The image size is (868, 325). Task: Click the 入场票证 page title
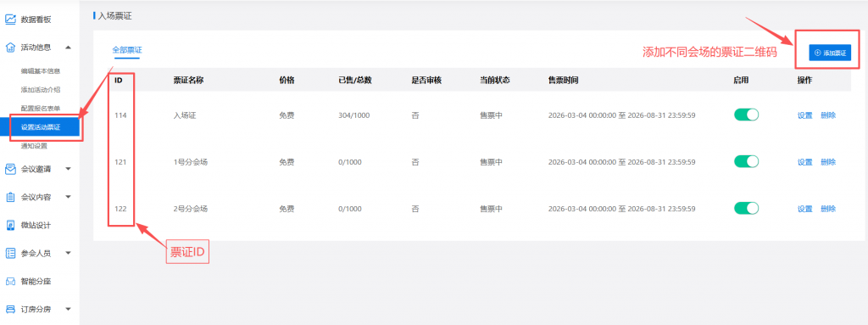[114, 16]
